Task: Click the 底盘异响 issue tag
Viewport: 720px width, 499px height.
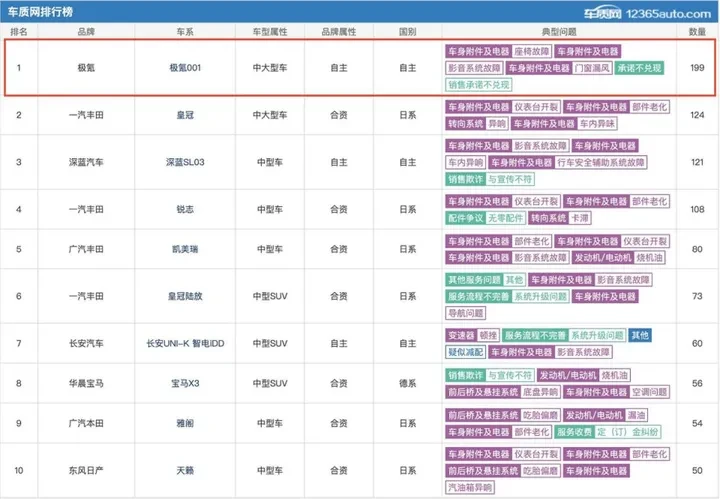Action: 540,392
